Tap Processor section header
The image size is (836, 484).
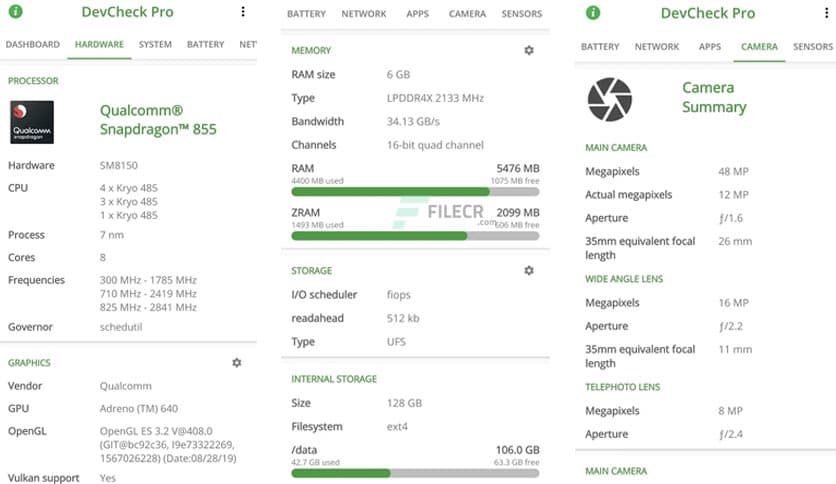pos(33,81)
